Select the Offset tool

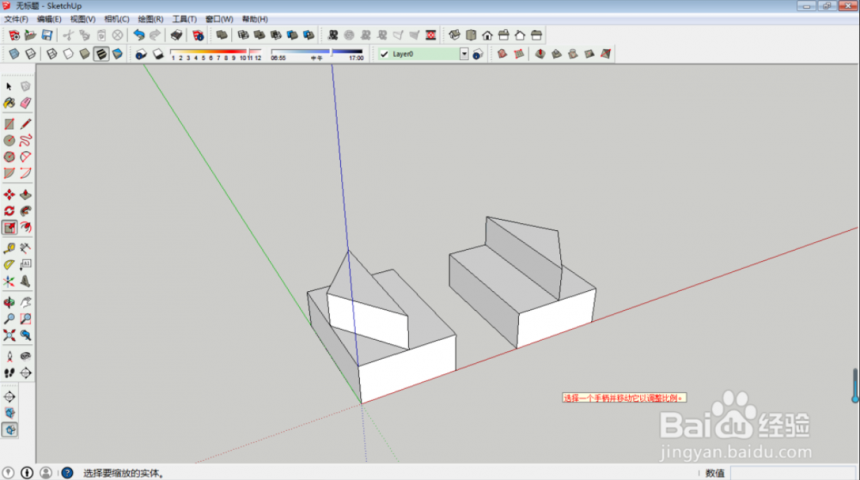[25, 227]
